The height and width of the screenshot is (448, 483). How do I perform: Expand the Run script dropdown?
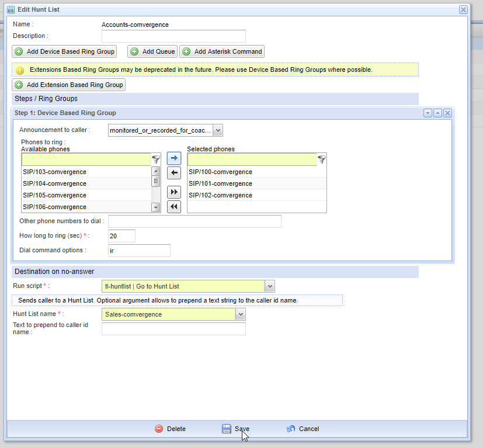(269, 286)
